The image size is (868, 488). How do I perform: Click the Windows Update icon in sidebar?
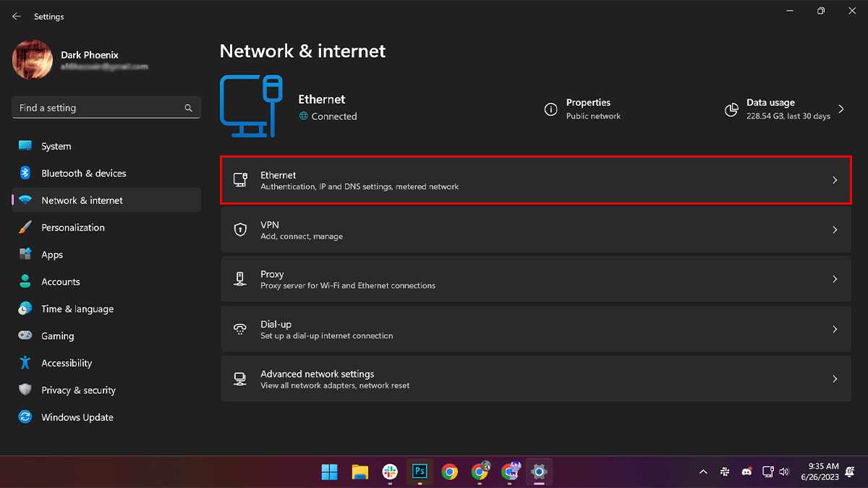24,417
